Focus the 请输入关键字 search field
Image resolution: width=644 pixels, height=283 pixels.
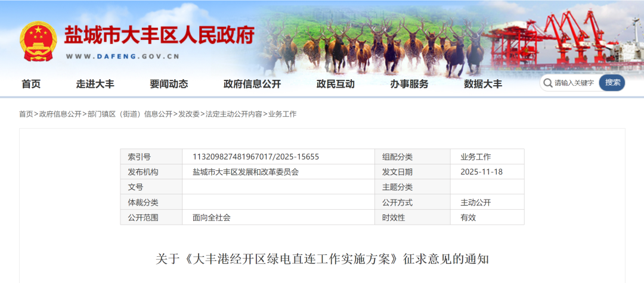(x=575, y=83)
